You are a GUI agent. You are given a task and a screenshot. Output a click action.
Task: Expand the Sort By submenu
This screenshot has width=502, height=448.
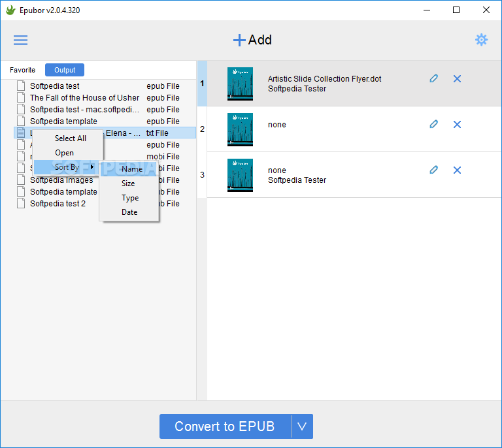(66, 167)
